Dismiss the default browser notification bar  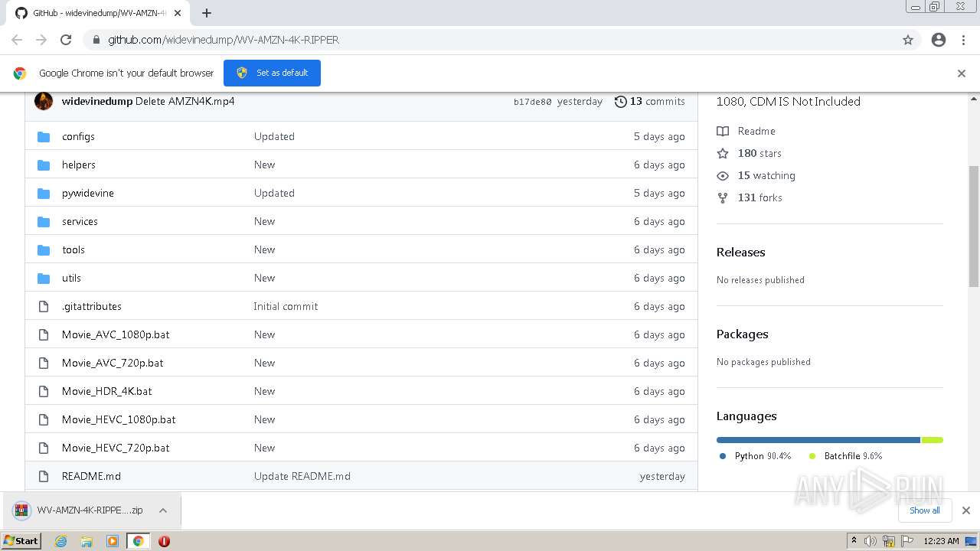[x=962, y=73]
